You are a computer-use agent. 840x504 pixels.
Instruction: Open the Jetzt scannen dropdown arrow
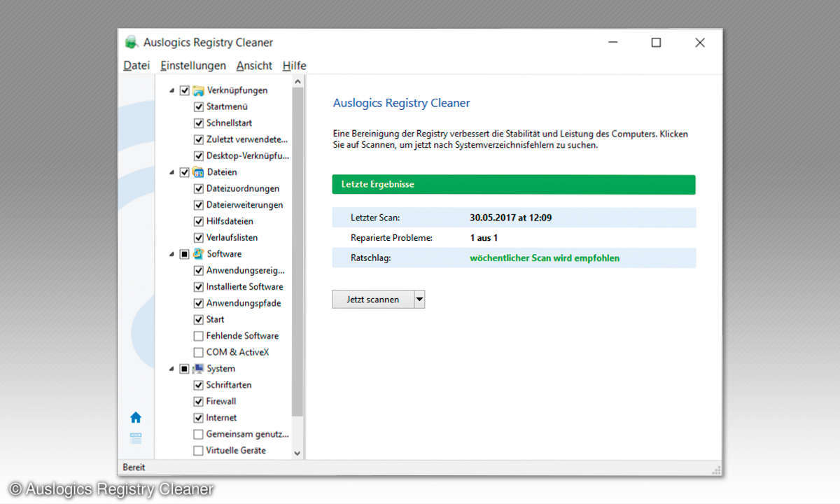point(419,300)
